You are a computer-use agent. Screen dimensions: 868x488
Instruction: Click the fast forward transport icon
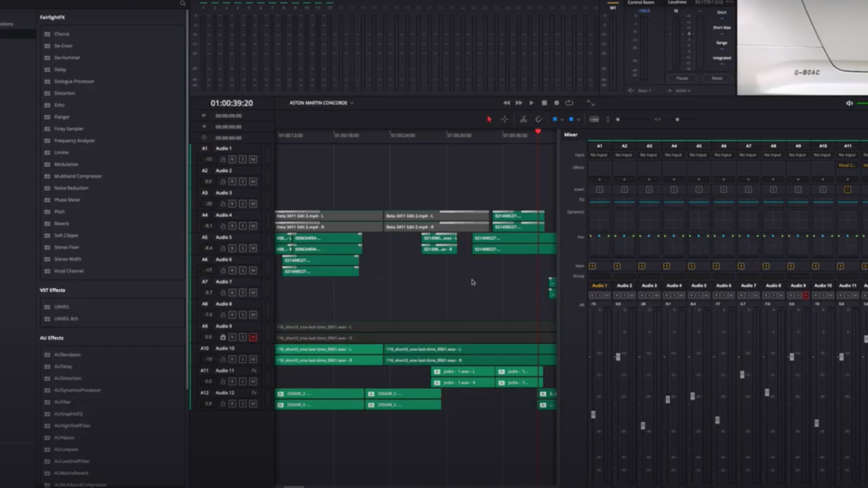(x=519, y=102)
